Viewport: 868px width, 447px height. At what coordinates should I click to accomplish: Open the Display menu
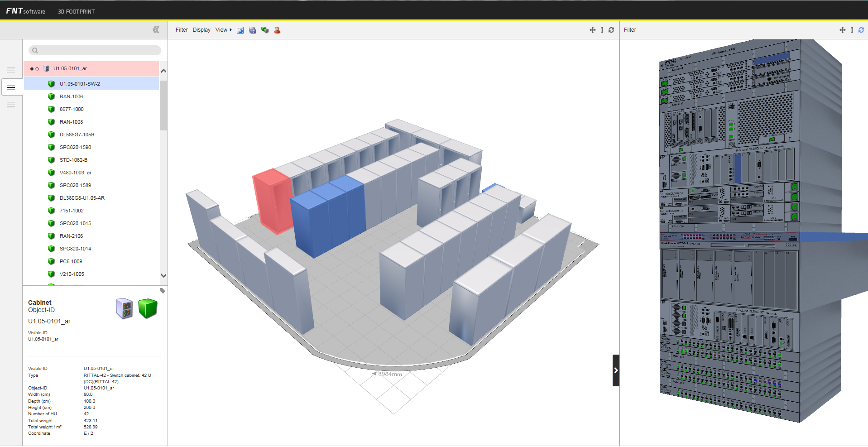click(x=201, y=30)
